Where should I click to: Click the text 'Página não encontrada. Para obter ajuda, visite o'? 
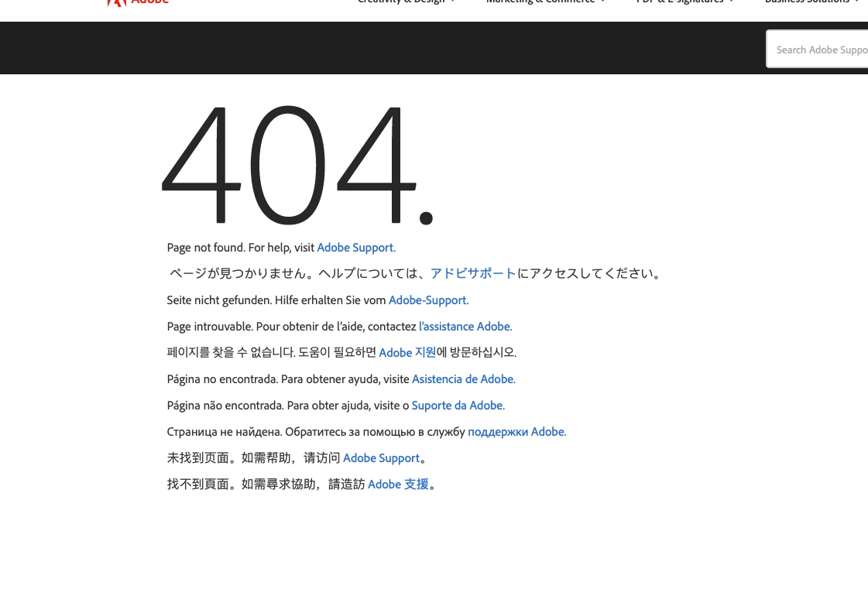(x=288, y=406)
